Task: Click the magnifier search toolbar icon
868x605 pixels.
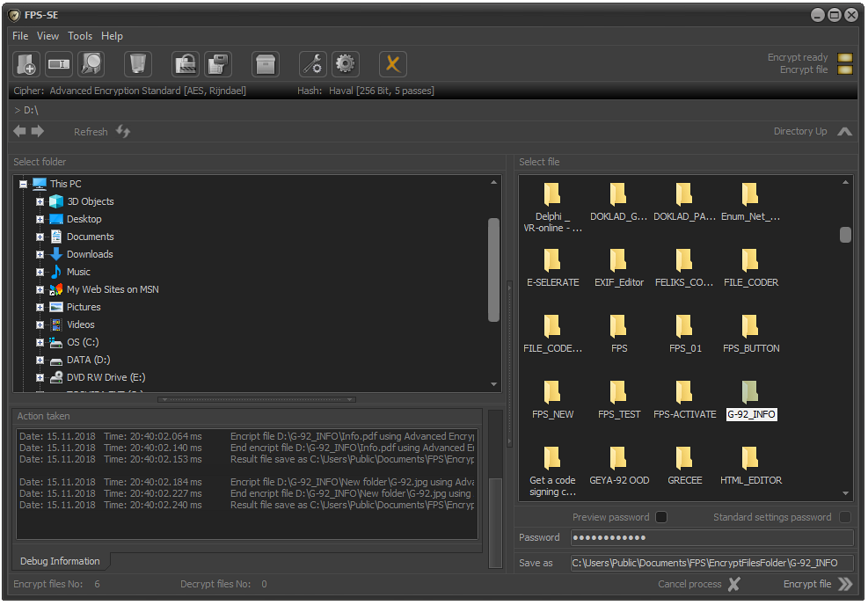Action: 91,63
